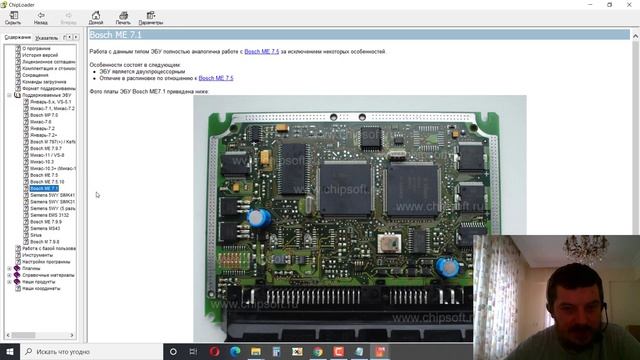Open the О программе topic
640x360 pixels.
(x=36, y=48)
